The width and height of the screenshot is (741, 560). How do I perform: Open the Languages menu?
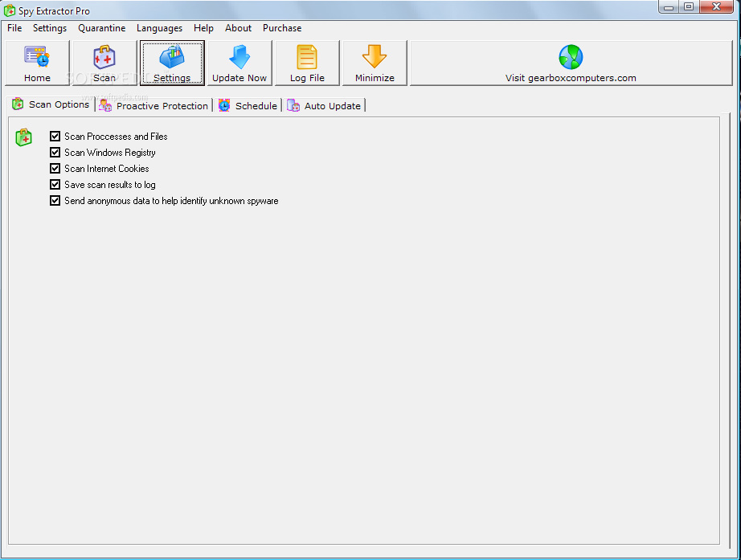pos(159,28)
